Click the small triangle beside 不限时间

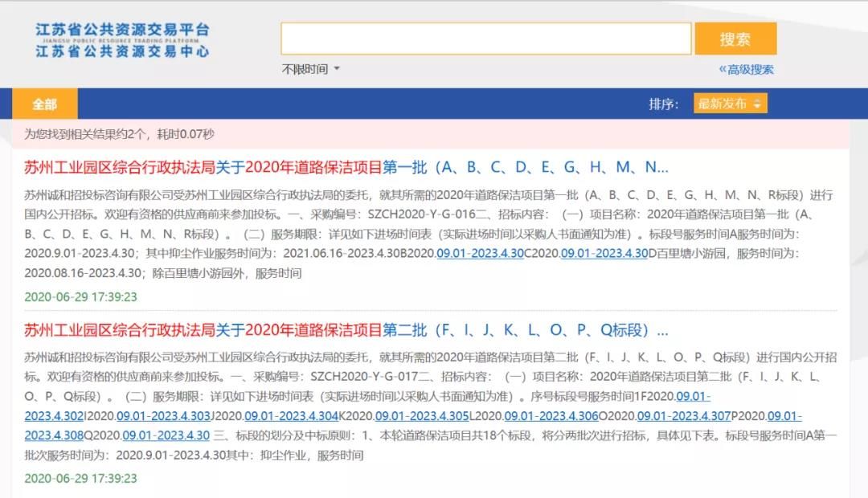click(x=337, y=69)
